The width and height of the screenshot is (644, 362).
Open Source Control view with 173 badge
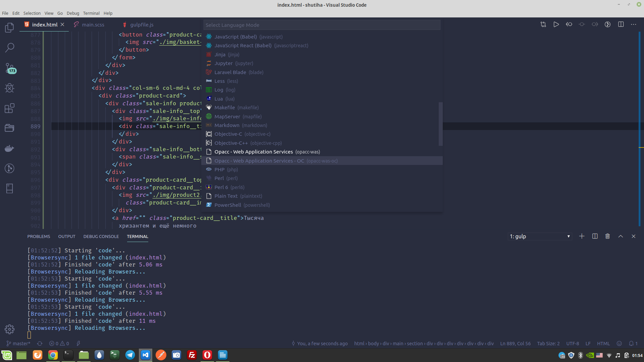tap(10, 68)
